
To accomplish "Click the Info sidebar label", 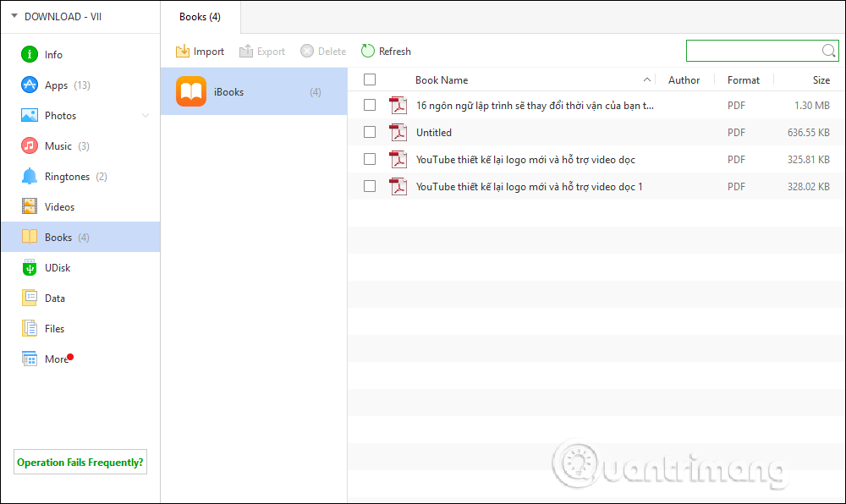I will click(x=53, y=55).
